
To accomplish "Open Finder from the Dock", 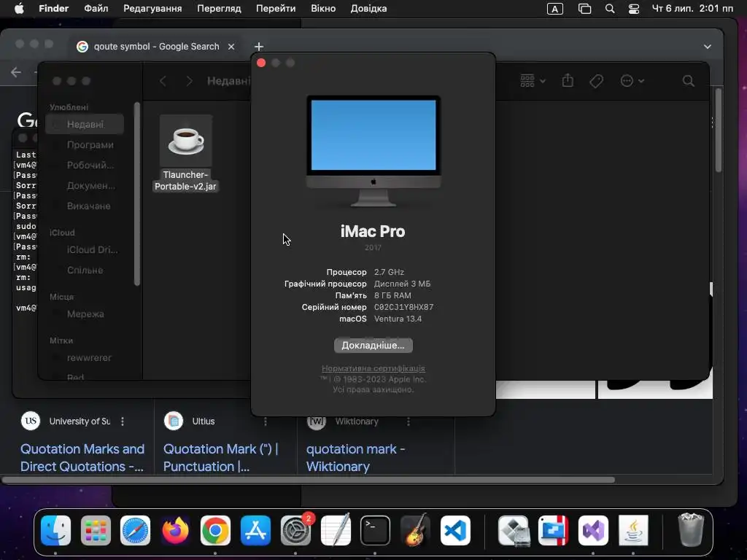I will click(x=55, y=530).
